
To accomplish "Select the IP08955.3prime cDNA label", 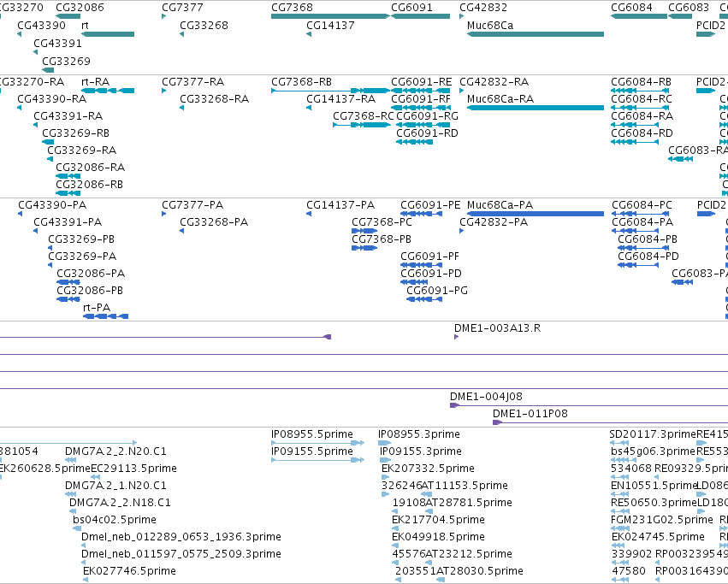I will point(419,434).
